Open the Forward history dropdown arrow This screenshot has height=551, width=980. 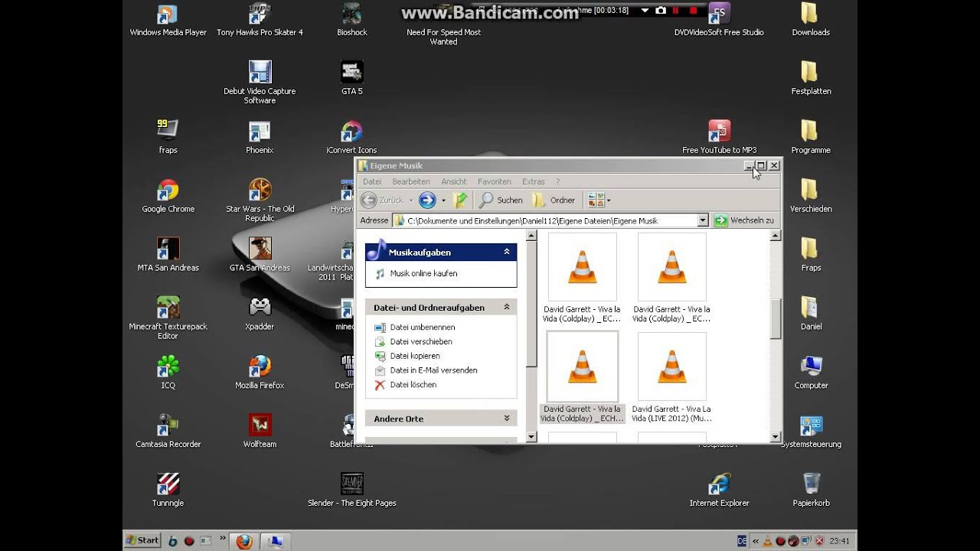[443, 201]
